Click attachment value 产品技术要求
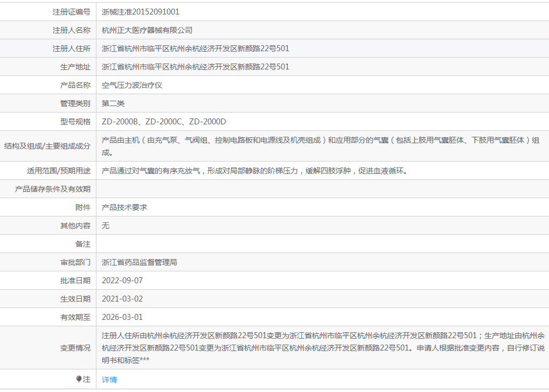The width and height of the screenshot is (549, 392). tap(124, 207)
